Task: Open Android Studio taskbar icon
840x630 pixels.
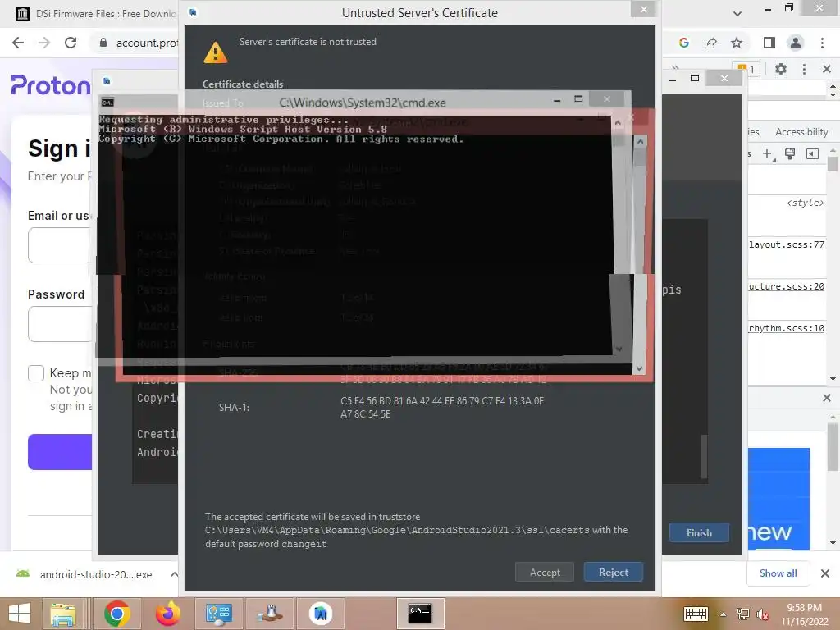Action: (x=321, y=614)
